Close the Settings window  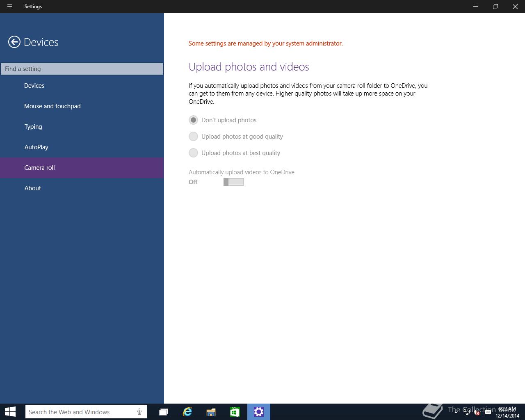tap(515, 7)
